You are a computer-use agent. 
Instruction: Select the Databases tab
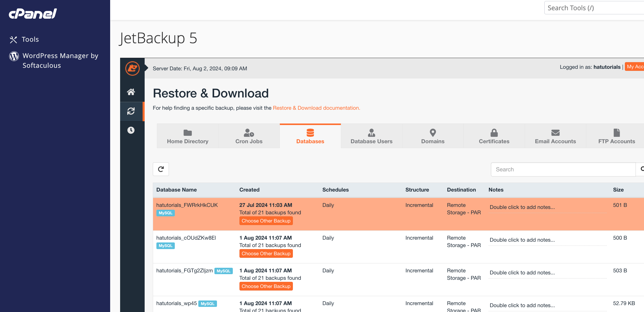310,136
